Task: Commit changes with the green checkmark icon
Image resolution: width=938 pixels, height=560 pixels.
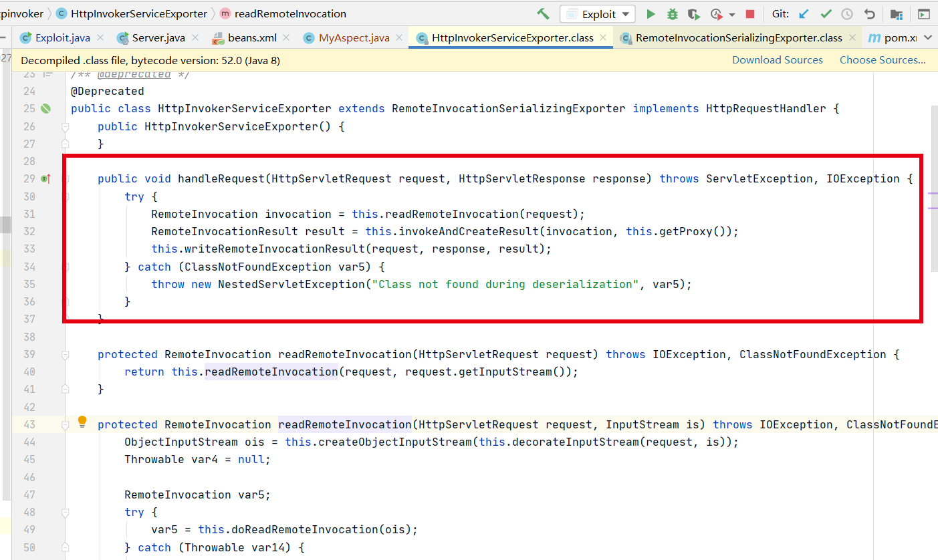Action: pos(826,13)
